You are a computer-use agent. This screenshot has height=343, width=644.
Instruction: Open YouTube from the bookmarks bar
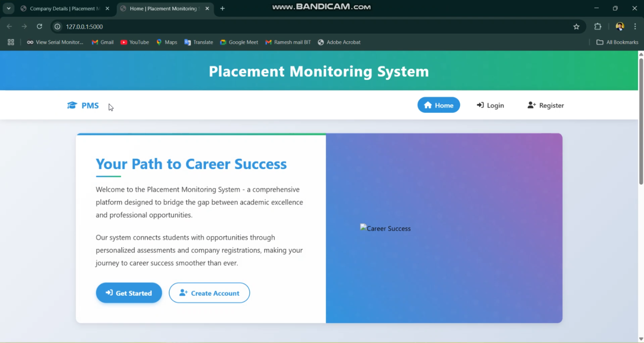(x=134, y=42)
